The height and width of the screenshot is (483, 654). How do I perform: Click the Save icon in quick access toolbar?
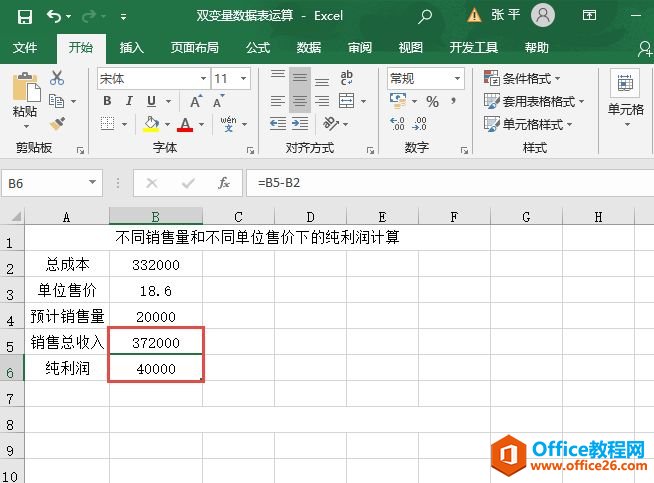point(25,17)
